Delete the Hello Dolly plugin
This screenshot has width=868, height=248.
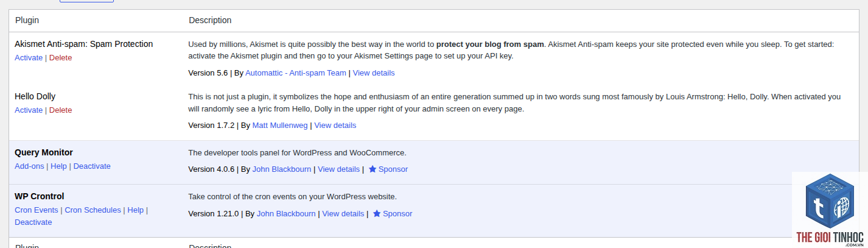click(60, 110)
